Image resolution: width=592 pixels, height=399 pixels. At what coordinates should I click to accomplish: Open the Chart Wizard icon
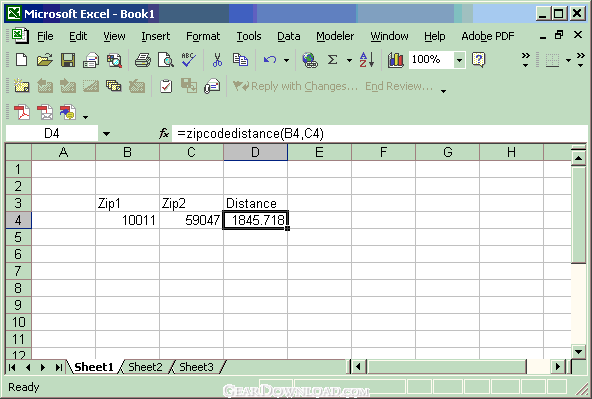(395, 60)
